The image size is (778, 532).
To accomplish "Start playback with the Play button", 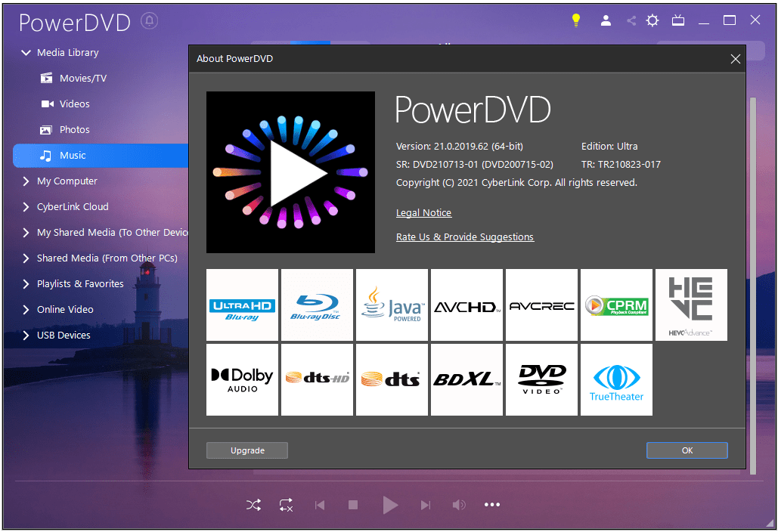I will click(390, 506).
